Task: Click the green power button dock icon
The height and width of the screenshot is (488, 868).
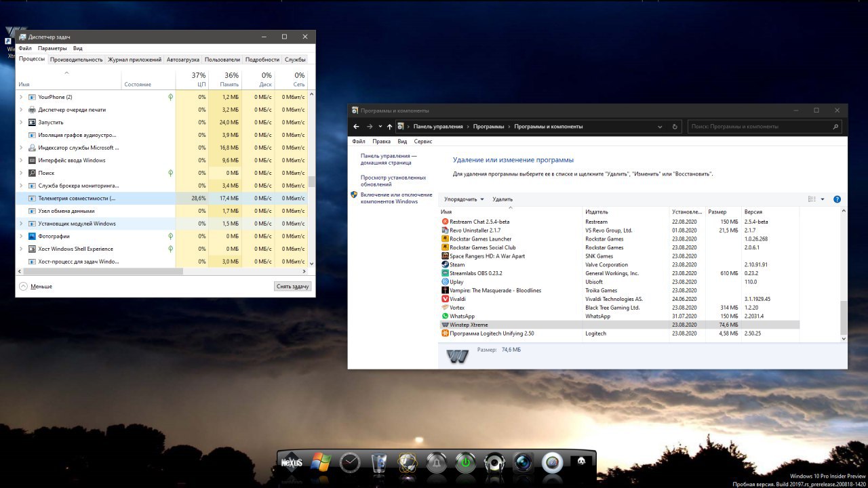Action: [465, 463]
